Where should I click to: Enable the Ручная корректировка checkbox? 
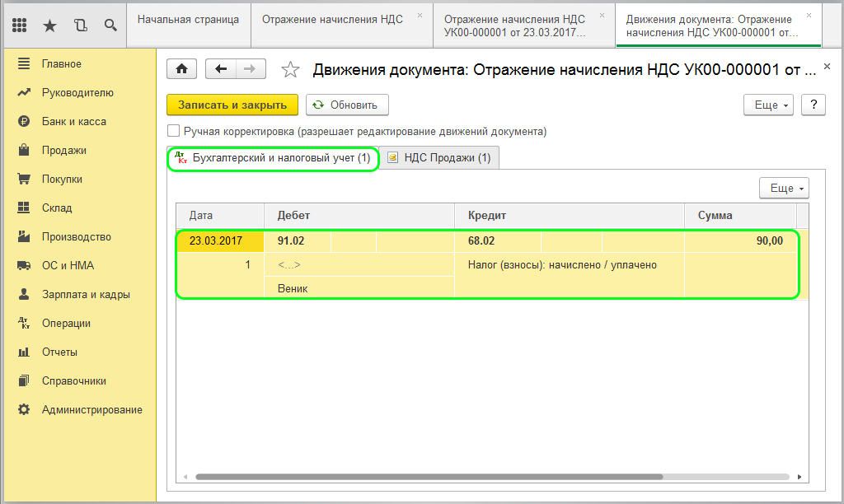click(173, 131)
